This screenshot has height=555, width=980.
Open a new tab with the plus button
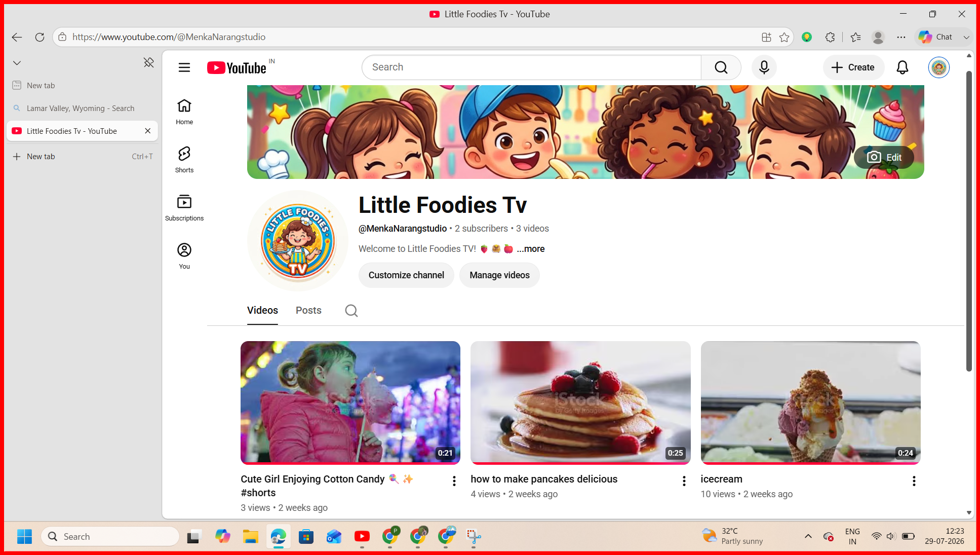pos(82,157)
